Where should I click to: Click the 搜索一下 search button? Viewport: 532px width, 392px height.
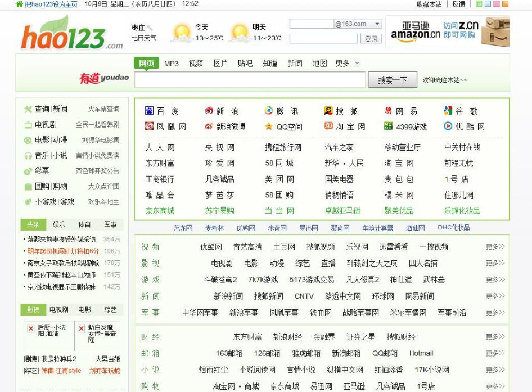pos(393,80)
